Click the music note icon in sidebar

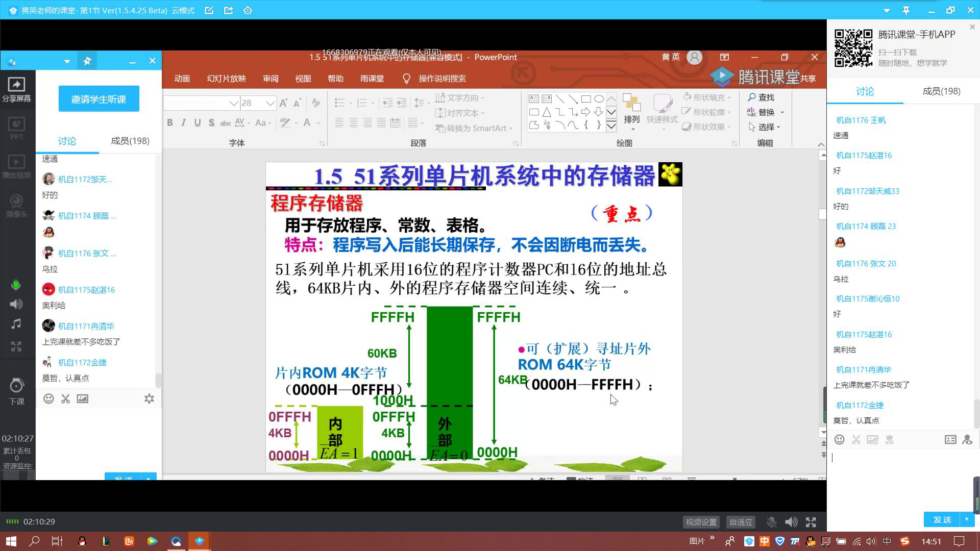coord(16,324)
